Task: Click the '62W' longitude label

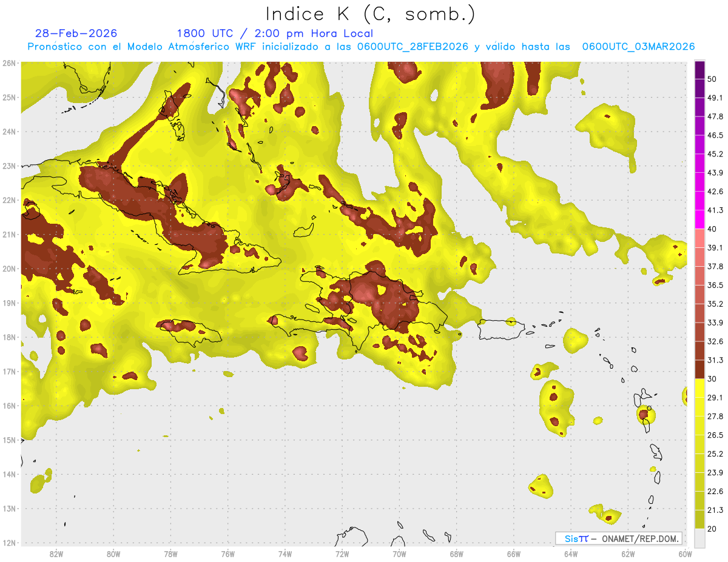Action: (x=628, y=554)
